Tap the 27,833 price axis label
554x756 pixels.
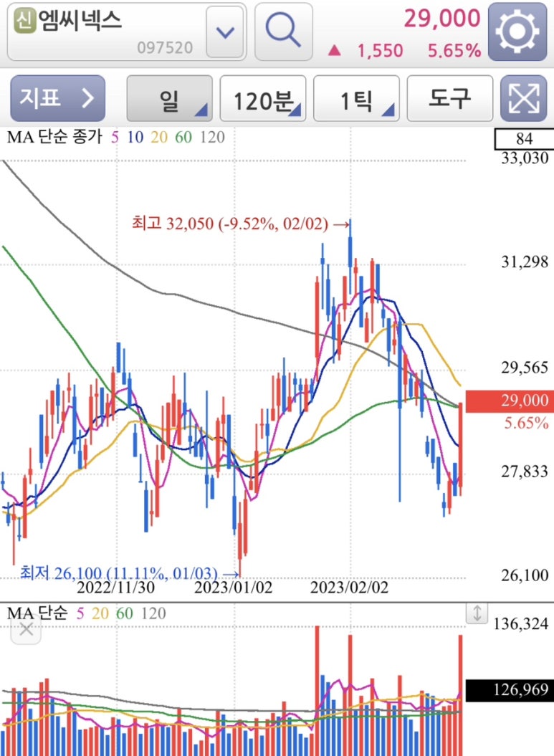(525, 472)
